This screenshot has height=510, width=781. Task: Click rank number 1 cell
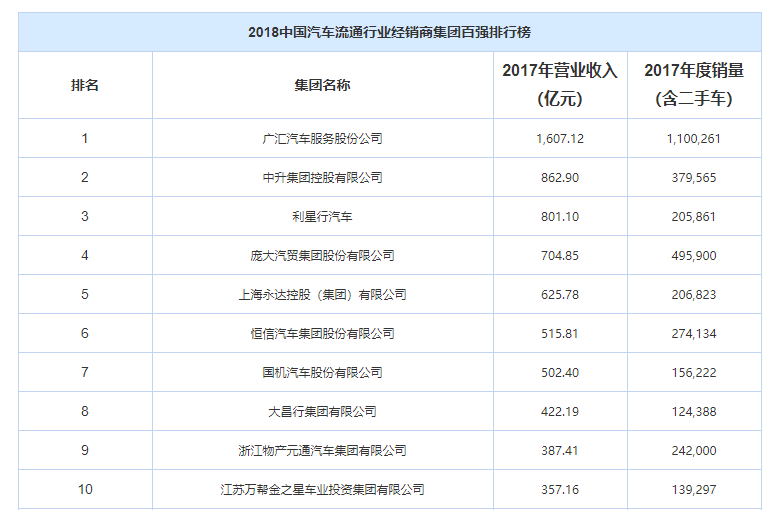(x=85, y=138)
